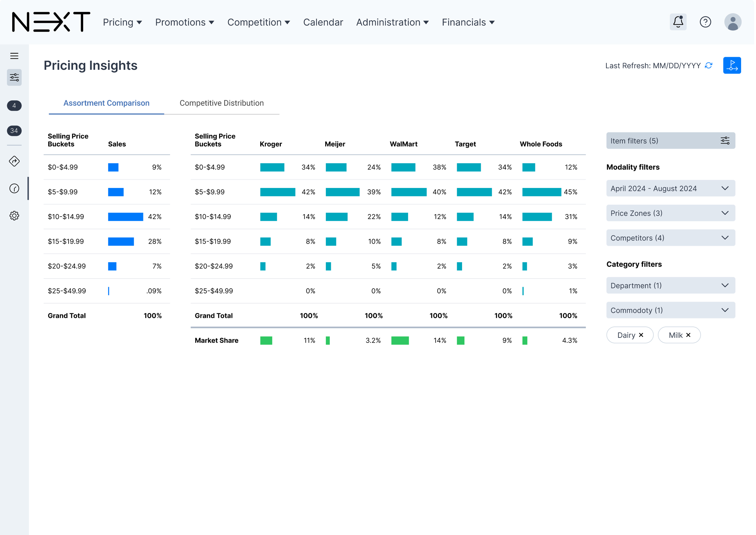The image size is (756, 535).
Task: Click the help question mark icon
Action: click(x=705, y=22)
